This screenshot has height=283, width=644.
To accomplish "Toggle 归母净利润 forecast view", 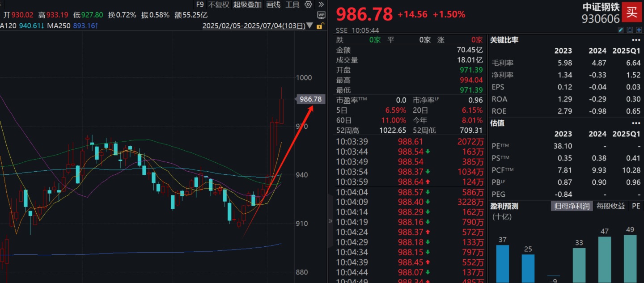I will click(x=572, y=206).
